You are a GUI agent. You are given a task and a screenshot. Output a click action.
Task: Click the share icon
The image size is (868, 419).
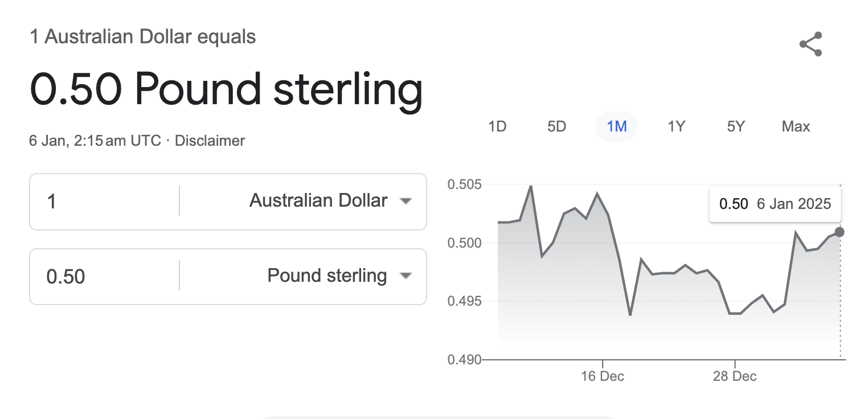click(810, 44)
